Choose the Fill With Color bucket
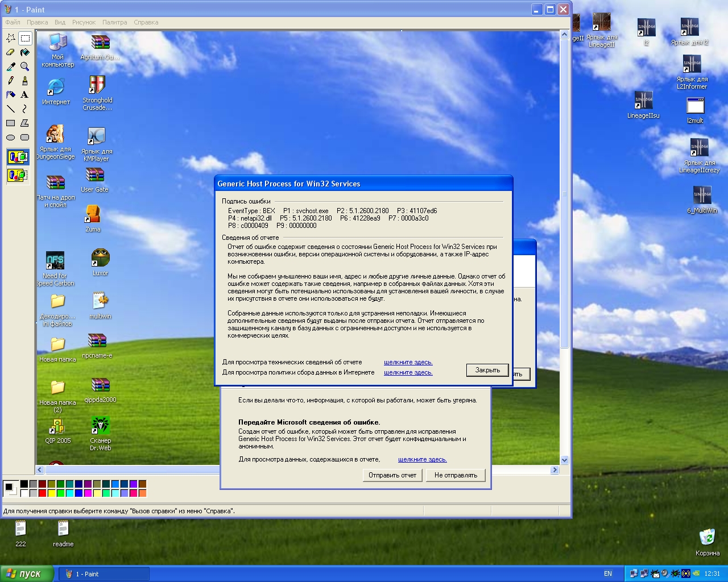Viewport: 728px width, 582px height. click(x=25, y=52)
